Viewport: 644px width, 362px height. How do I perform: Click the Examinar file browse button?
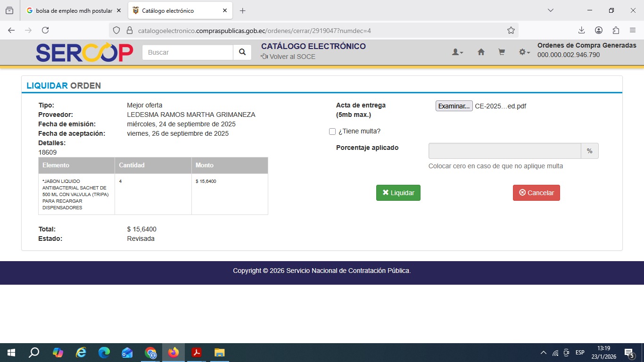(454, 106)
